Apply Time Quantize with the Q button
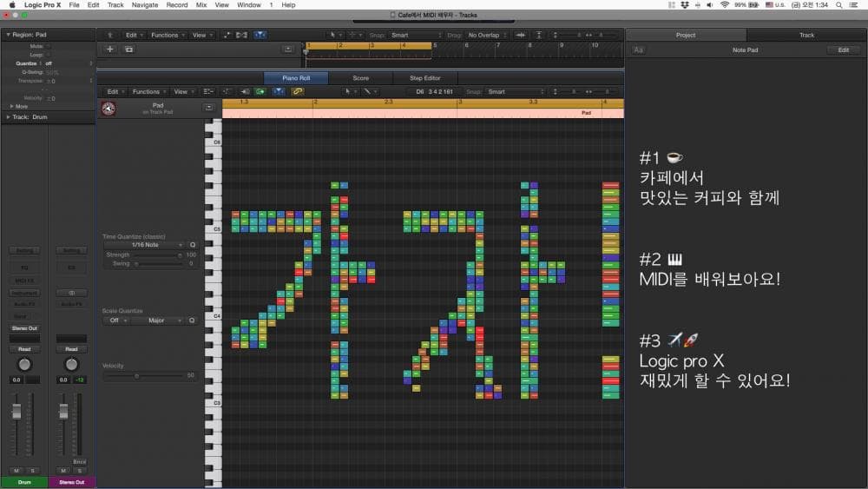This screenshot has height=489, width=868. [x=193, y=245]
